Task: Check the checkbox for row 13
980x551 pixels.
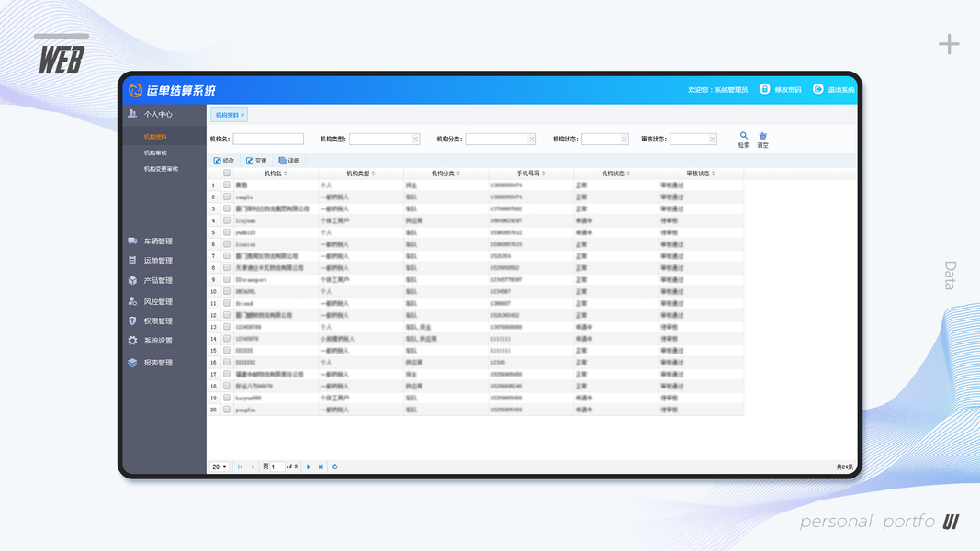Action: (227, 327)
